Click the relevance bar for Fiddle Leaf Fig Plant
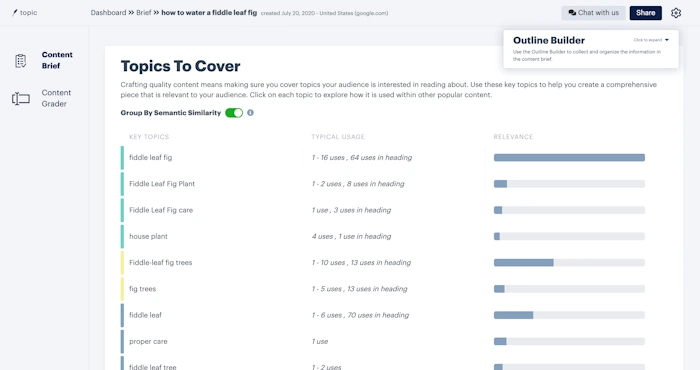 coord(569,184)
